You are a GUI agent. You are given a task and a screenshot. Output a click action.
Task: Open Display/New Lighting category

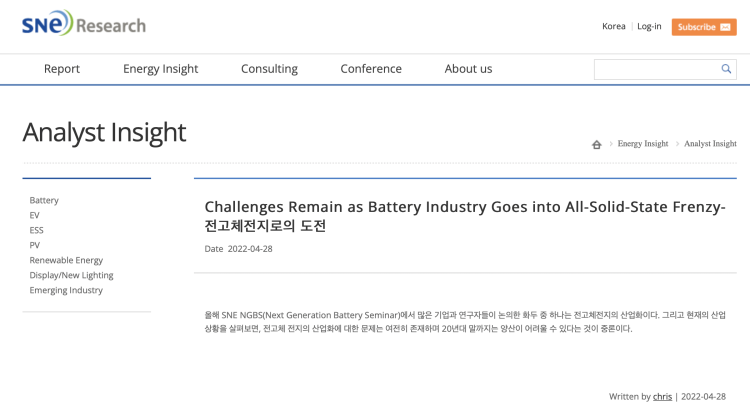71,275
